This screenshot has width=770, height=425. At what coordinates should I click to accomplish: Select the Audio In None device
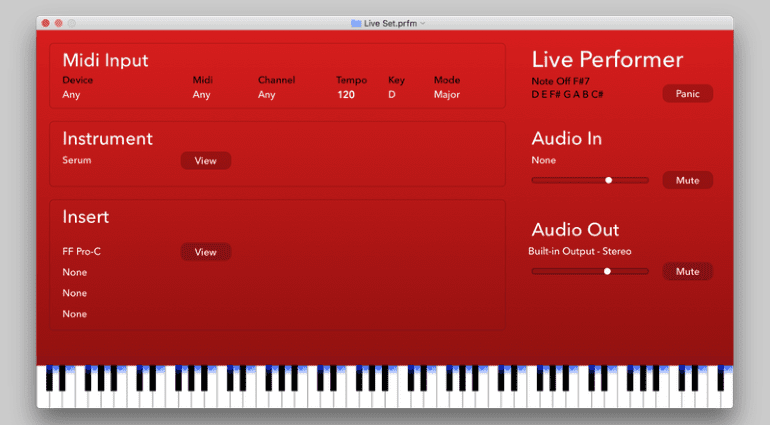click(x=543, y=160)
